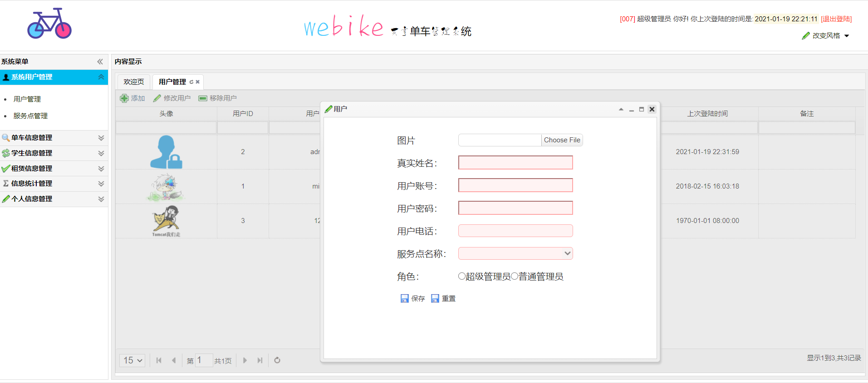
Task: Expand the 学生信息管理 menu section
Action: coord(54,153)
